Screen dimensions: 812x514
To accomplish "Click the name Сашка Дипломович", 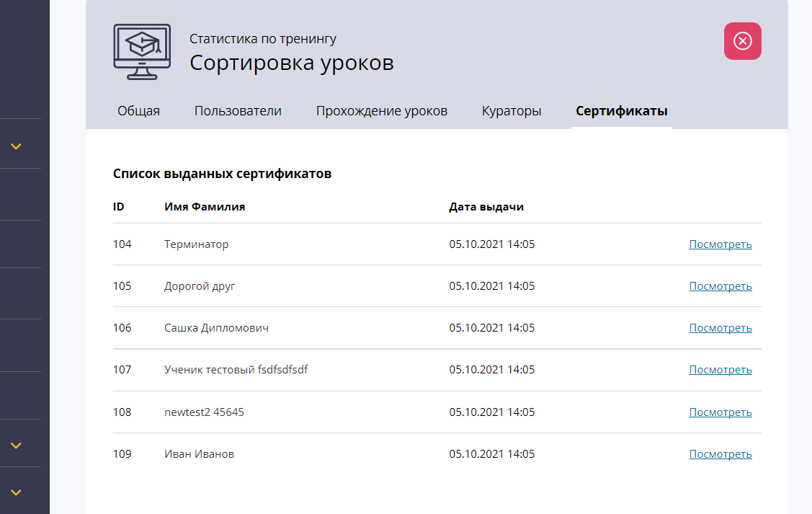I will [x=216, y=328].
